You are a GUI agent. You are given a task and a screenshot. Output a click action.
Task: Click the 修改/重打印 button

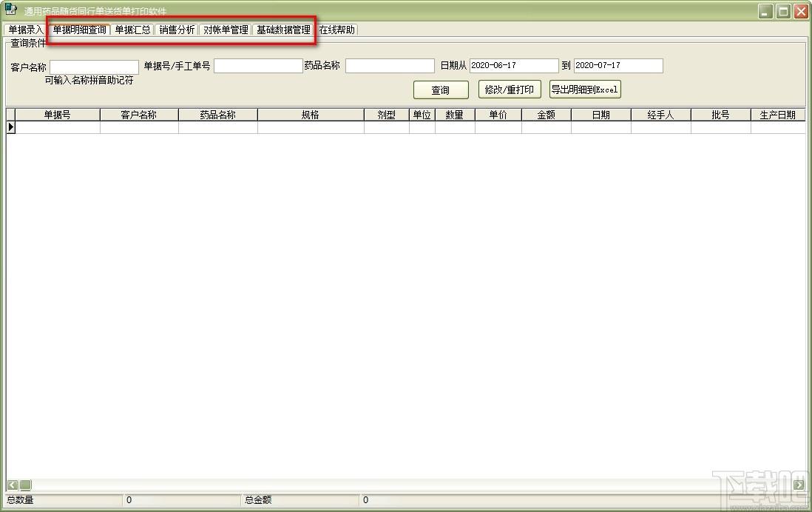510,89
